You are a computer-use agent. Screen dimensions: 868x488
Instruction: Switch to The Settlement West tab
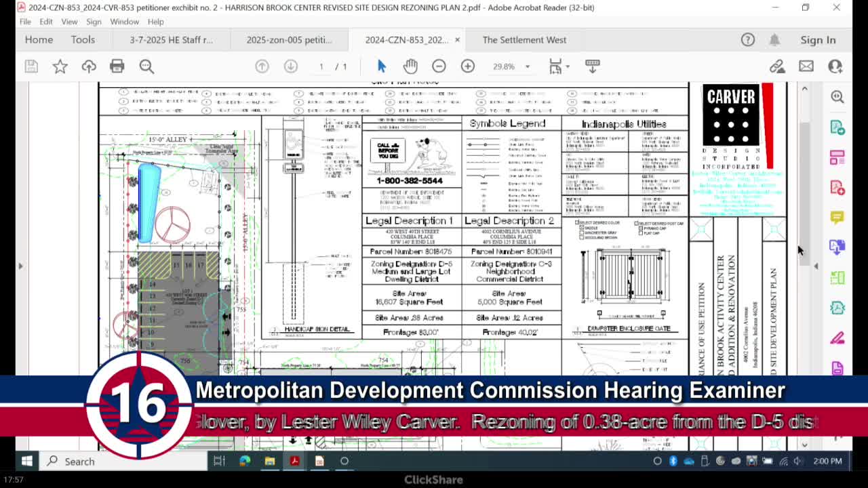click(524, 39)
